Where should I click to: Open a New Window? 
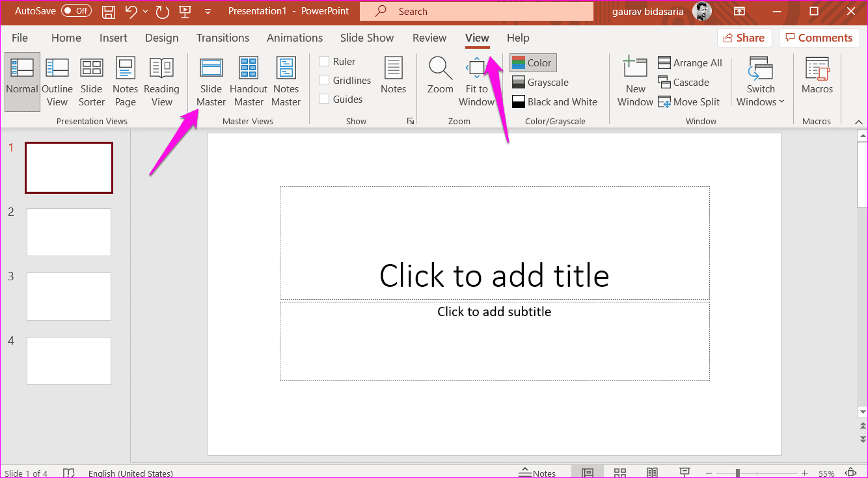tap(634, 78)
